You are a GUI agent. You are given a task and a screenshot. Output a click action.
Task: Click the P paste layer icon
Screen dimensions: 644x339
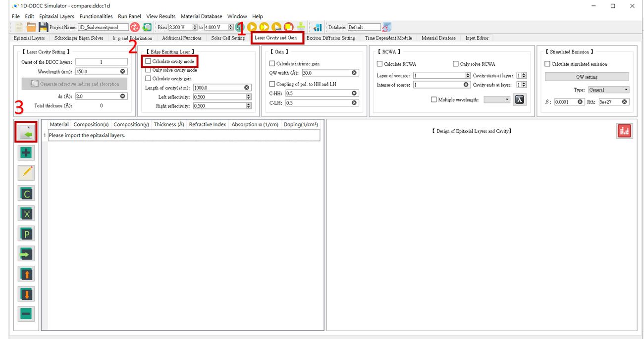[x=26, y=233]
